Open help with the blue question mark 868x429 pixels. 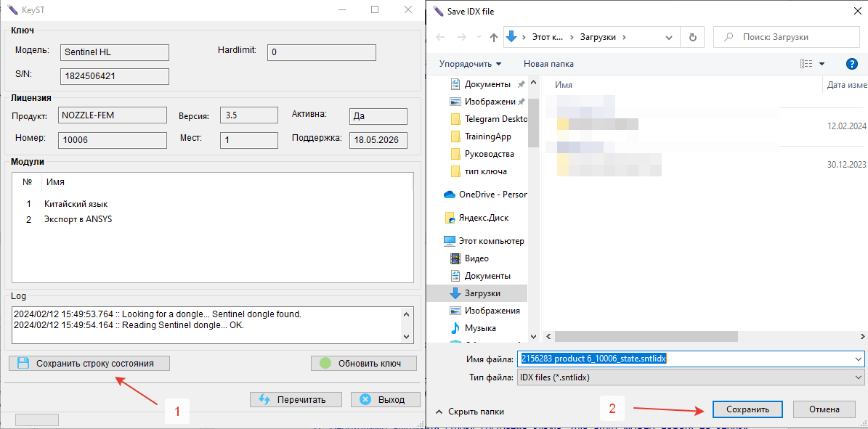(x=852, y=64)
